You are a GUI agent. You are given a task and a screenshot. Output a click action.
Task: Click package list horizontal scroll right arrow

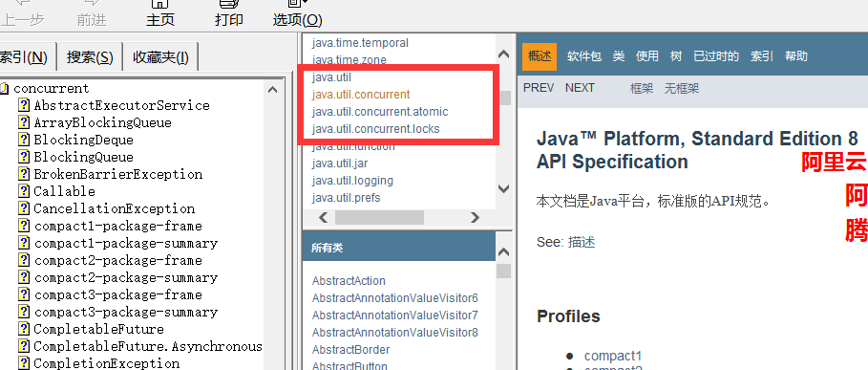(475, 218)
